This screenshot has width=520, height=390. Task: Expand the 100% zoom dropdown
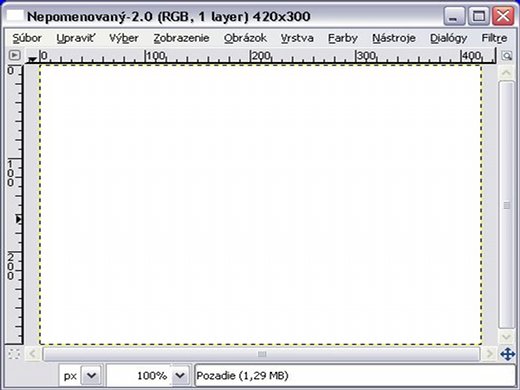180,376
